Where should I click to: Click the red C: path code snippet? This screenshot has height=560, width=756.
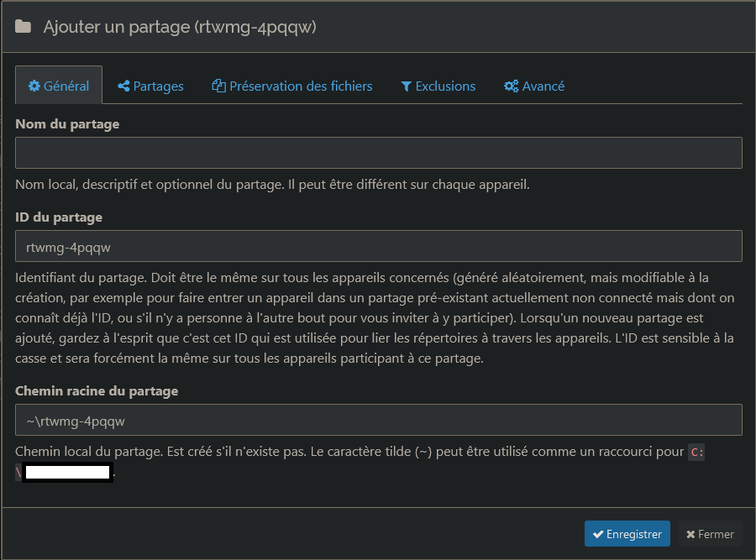(x=696, y=453)
